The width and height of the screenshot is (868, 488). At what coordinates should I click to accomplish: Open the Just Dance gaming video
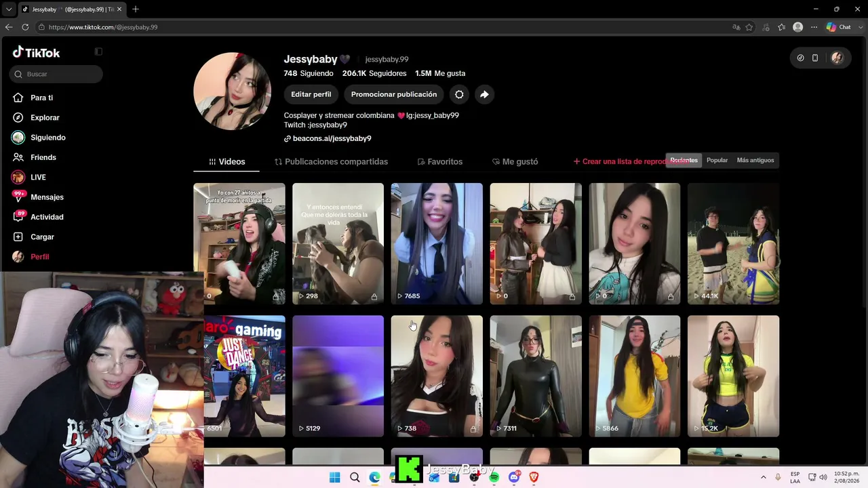(x=245, y=376)
